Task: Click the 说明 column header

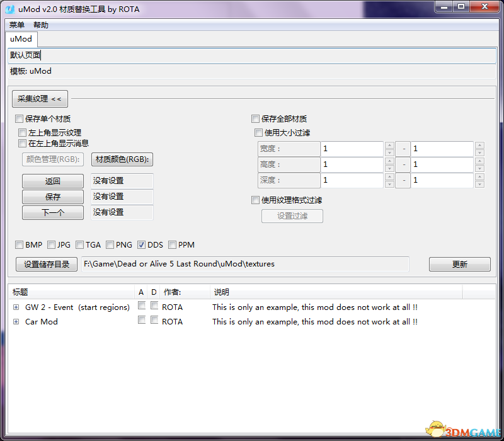Action: (x=336, y=292)
